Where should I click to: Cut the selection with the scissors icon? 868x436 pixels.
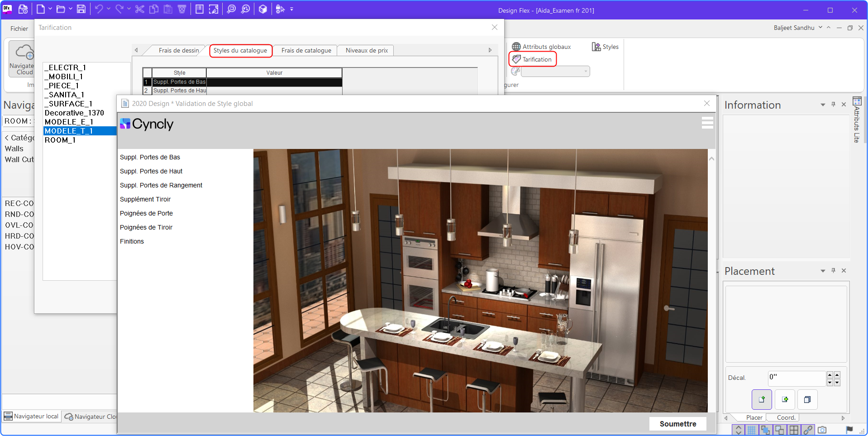click(x=139, y=9)
